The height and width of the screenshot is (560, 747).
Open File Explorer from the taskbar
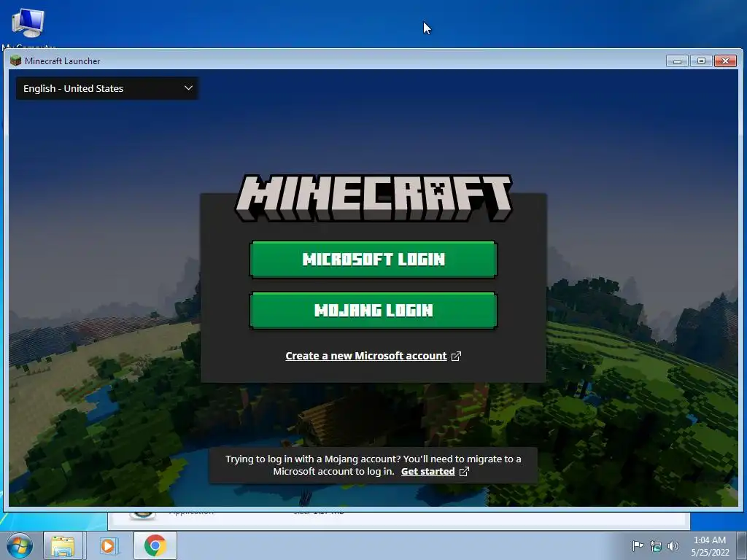coord(63,545)
